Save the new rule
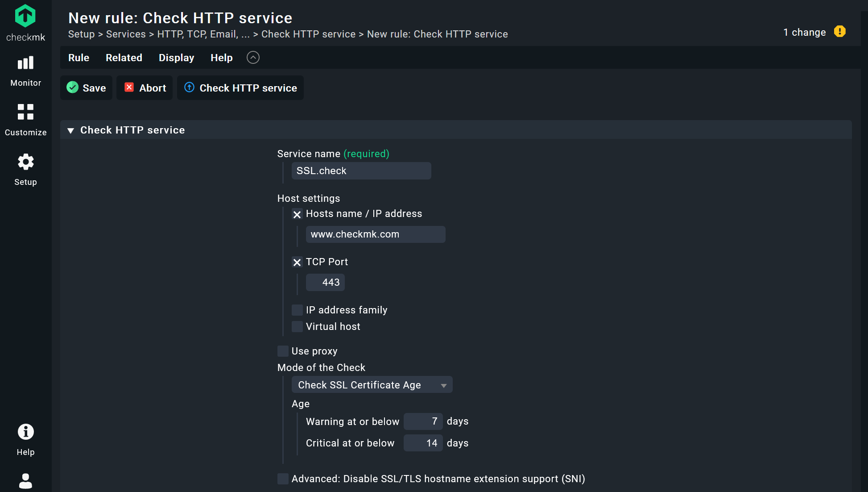The image size is (868, 492). pyautogui.click(x=86, y=88)
